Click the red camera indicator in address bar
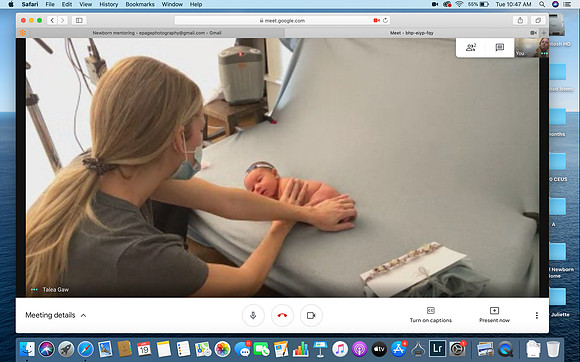This screenshot has height=362, width=580. tap(377, 21)
